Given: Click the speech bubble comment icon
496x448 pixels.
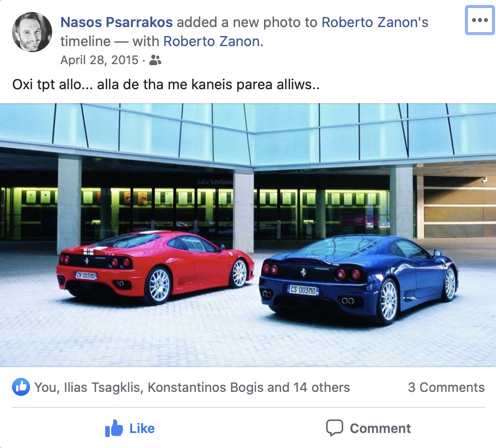Looking at the screenshot, I should (334, 428).
